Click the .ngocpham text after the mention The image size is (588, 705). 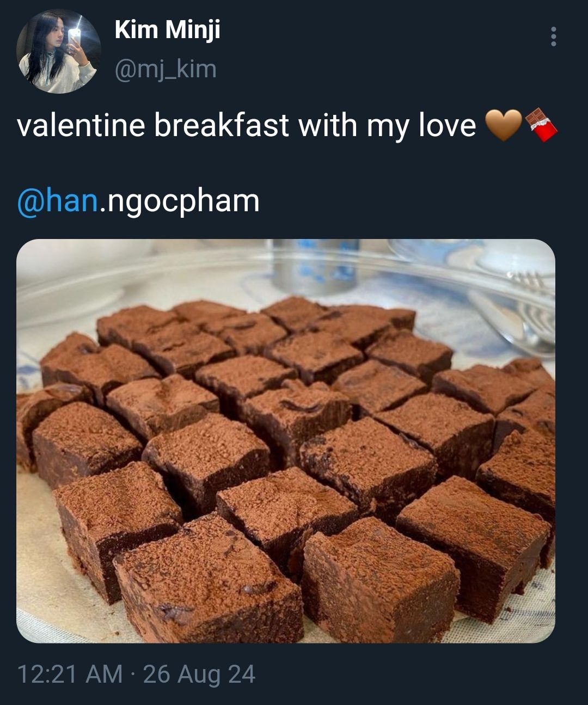(179, 201)
